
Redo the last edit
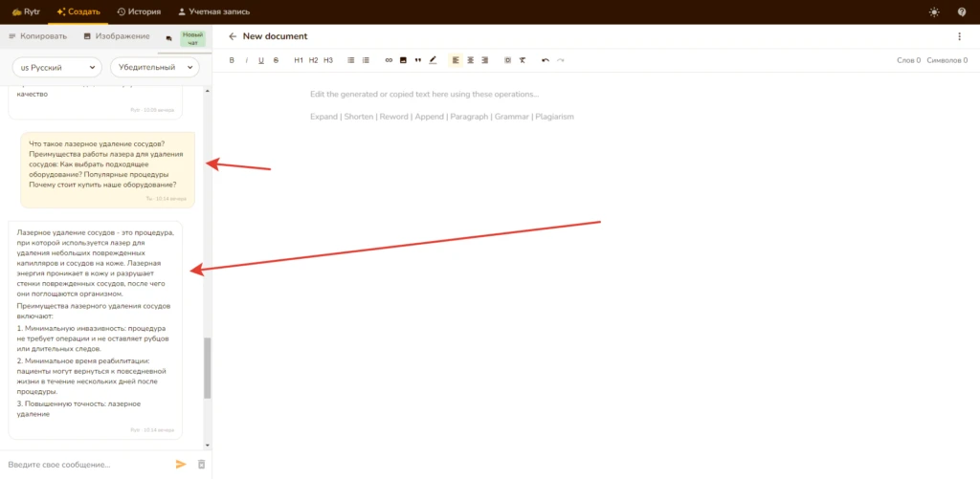tap(560, 60)
